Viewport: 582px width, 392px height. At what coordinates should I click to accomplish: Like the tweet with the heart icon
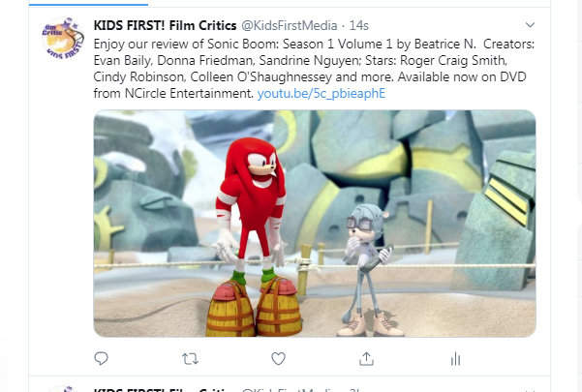[278, 359]
